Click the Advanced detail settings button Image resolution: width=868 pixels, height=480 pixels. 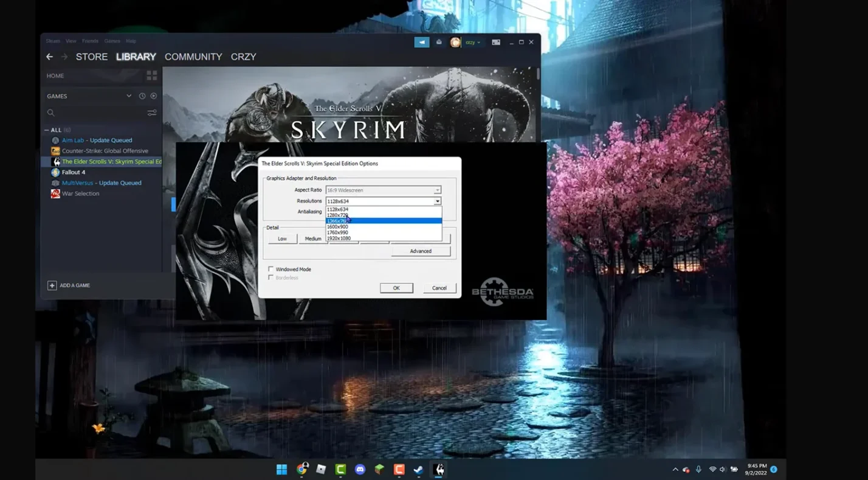click(x=421, y=251)
